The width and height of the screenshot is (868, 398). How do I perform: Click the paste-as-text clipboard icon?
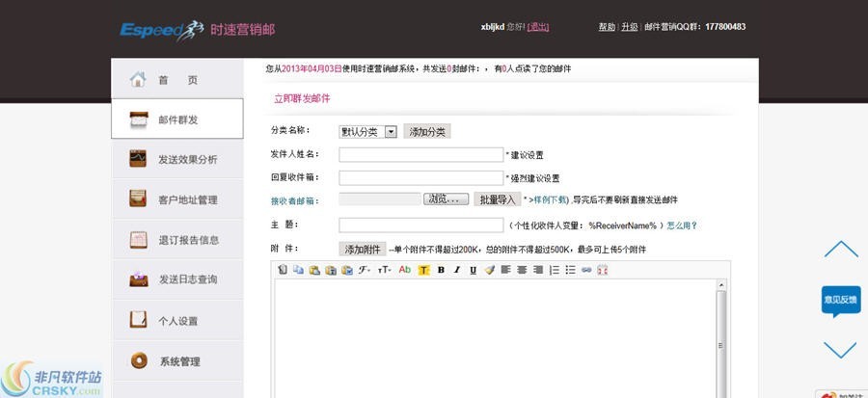[x=331, y=270]
